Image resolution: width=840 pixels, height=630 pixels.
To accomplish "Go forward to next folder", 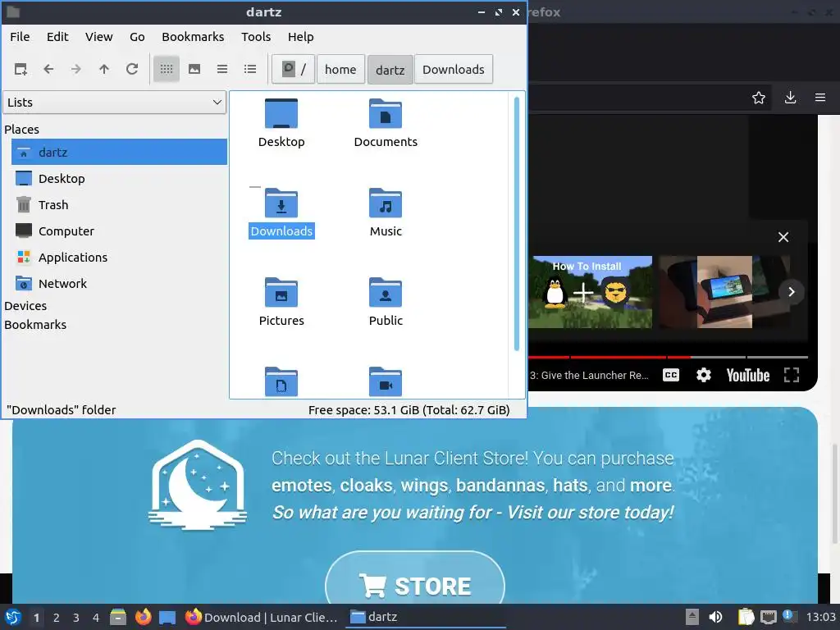I will point(76,69).
